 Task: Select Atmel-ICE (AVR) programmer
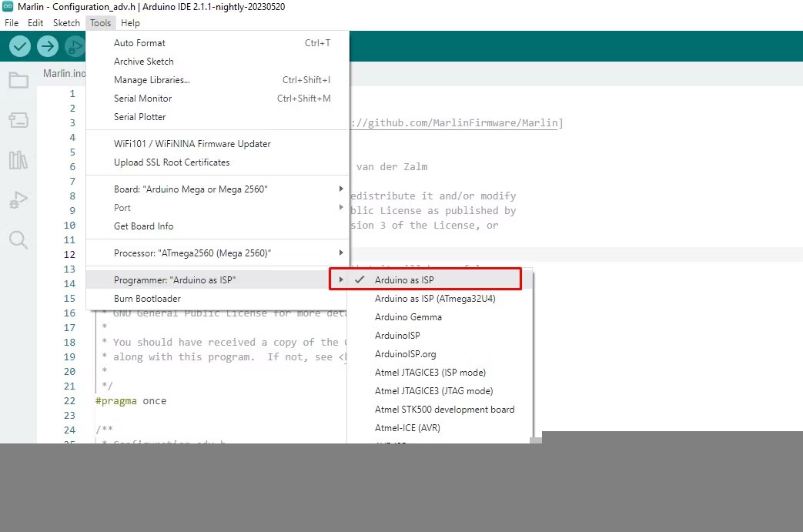440,427
